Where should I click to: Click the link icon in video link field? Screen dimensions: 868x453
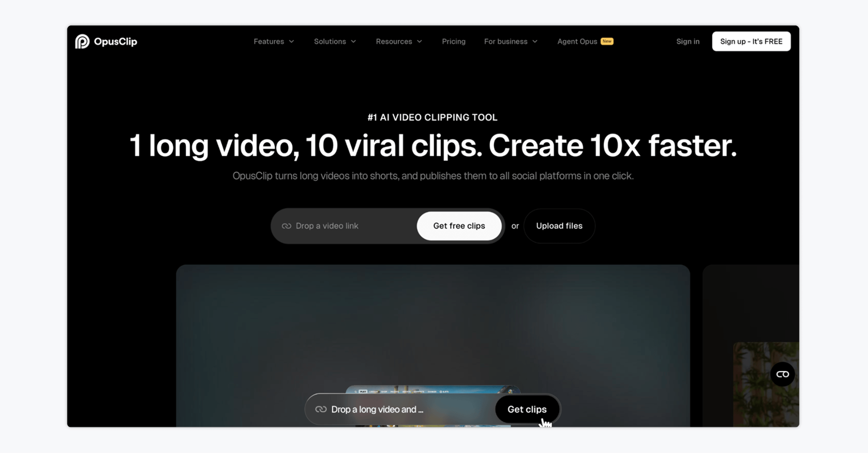coord(287,226)
